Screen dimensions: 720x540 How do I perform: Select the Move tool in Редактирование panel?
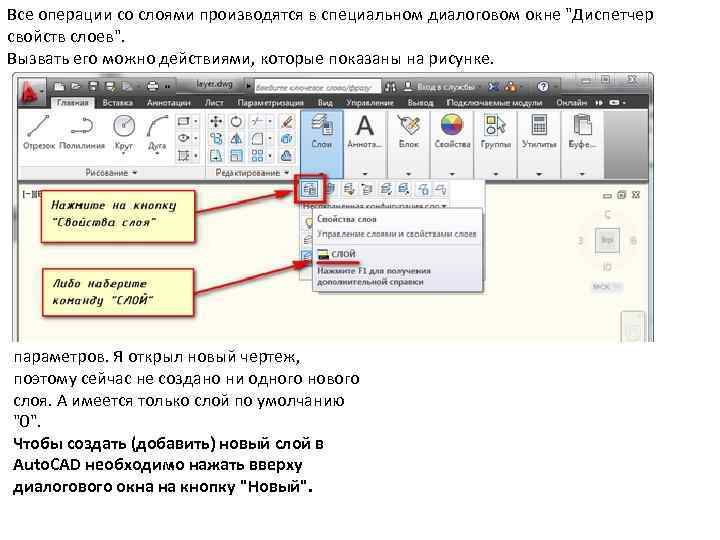click(x=216, y=122)
